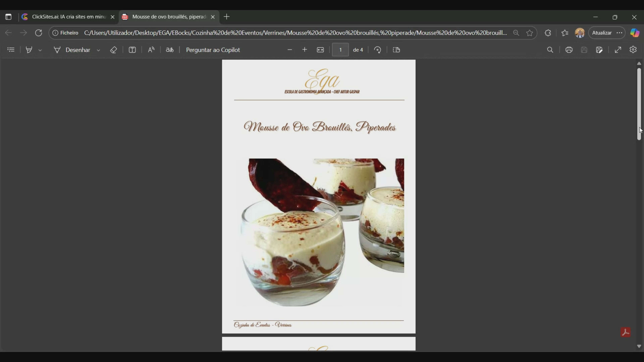Viewport: 644px width, 362px height.
Task: Open the PDF table of contents icon
Action: (11, 50)
